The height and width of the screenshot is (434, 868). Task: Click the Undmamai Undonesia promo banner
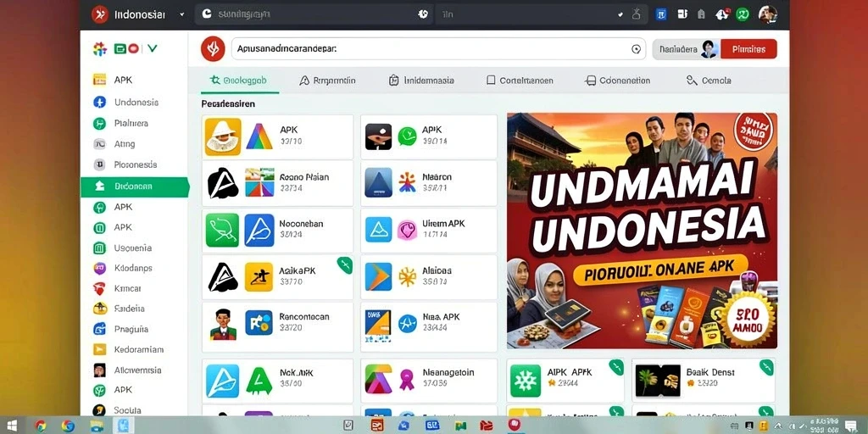(x=643, y=231)
